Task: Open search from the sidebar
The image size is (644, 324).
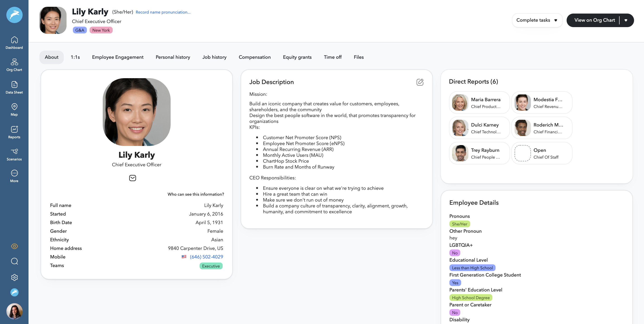Action: [x=14, y=261]
